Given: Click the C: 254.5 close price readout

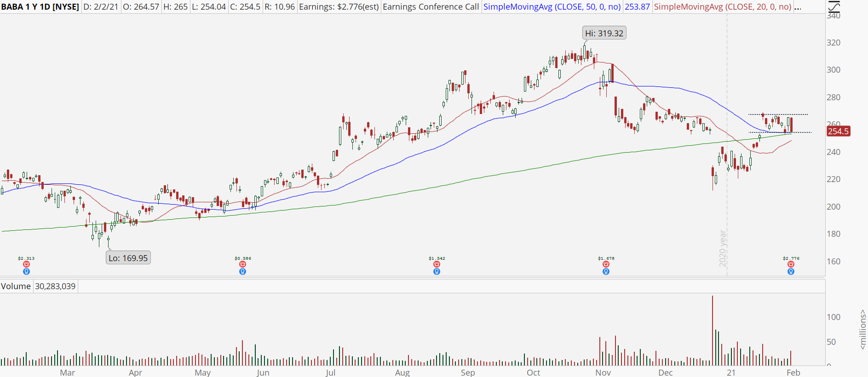Looking at the screenshot, I should tap(245, 7).
